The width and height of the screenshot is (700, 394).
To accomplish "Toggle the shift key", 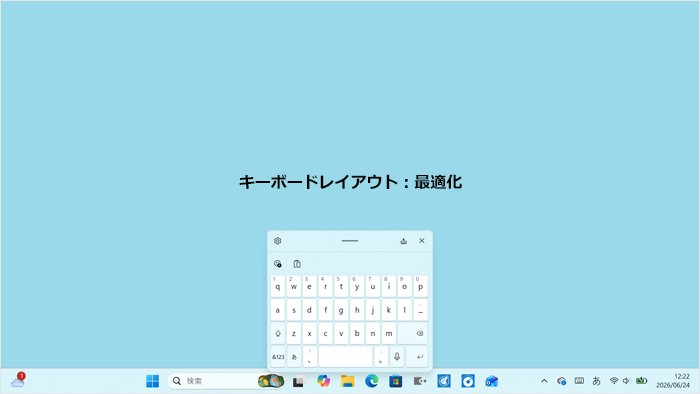I will coord(278,333).
